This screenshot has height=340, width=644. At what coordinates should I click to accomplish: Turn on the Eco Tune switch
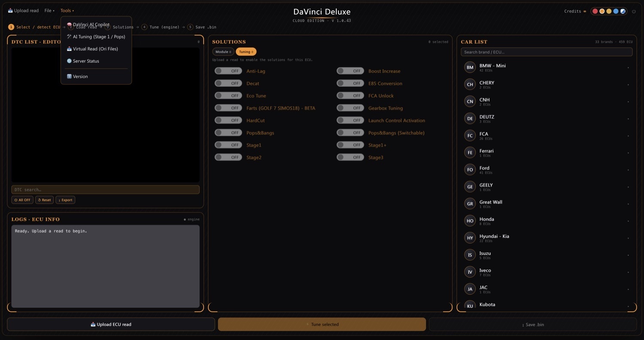point(228,96)
